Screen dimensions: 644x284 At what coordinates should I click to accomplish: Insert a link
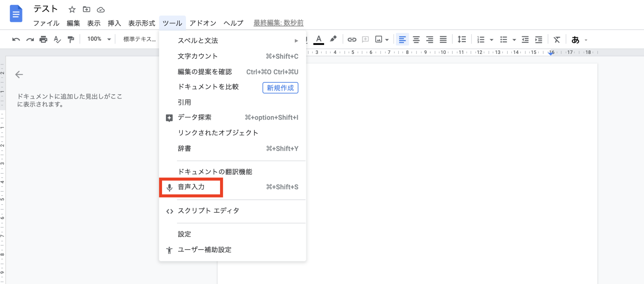pyautogui.click(x=352, y=39)
